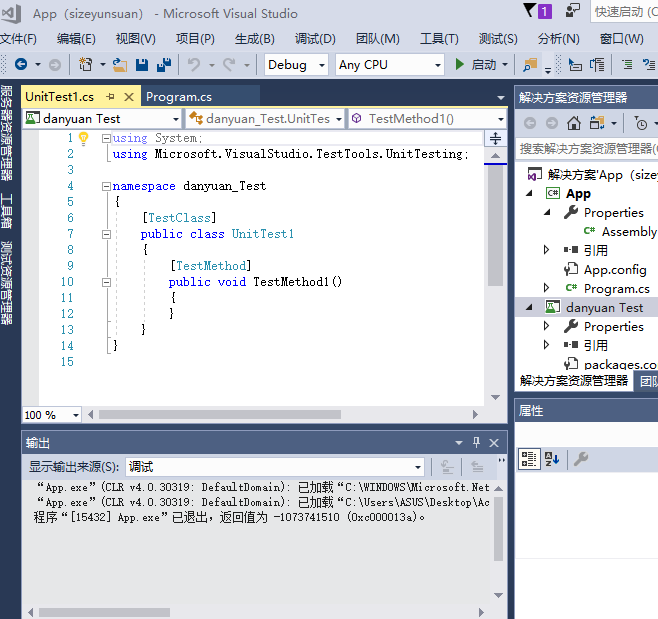Save the current file with disk icon
Viewport: 658px width, 619px height.
pos(142,65)
